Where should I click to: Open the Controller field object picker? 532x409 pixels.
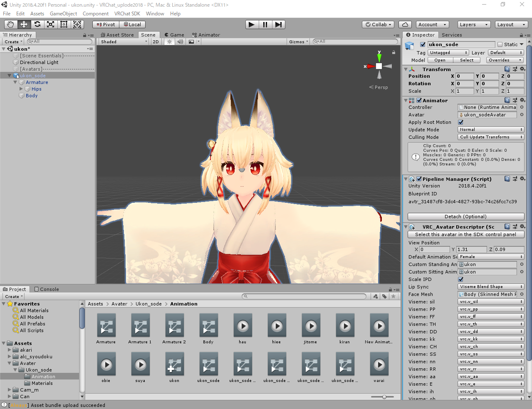pos(522,107)
